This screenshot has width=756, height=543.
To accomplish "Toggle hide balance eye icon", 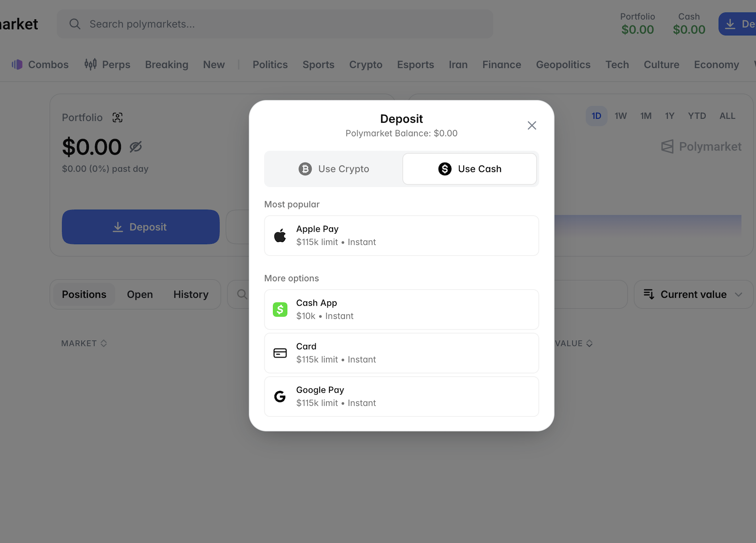I will click(136, 147).
